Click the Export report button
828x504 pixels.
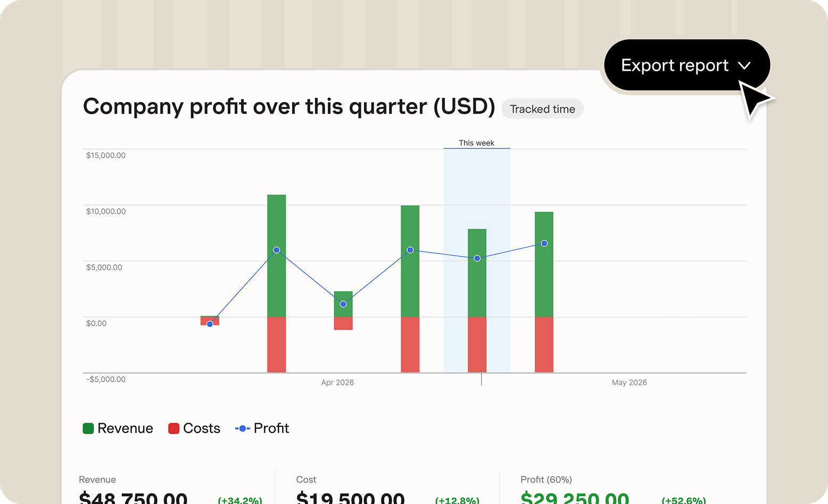tap(675, 65)
